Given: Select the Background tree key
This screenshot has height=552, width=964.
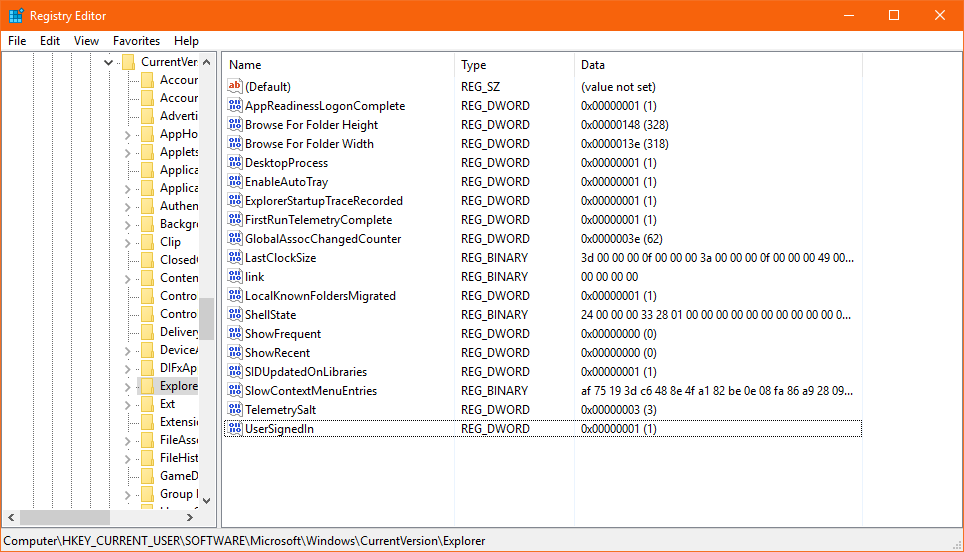Looking at the screenshot, I should (x=179, y=224).
